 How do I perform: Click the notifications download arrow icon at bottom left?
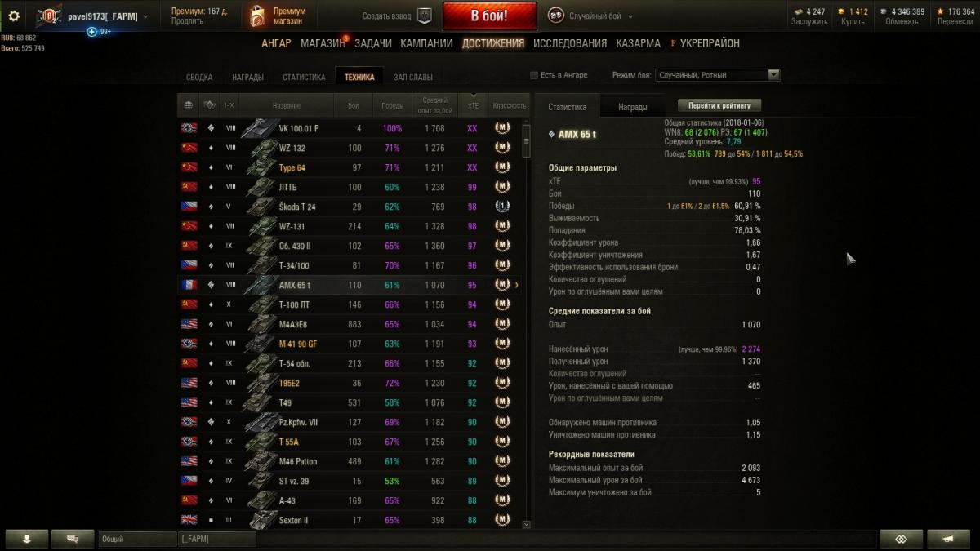(26, 539)
